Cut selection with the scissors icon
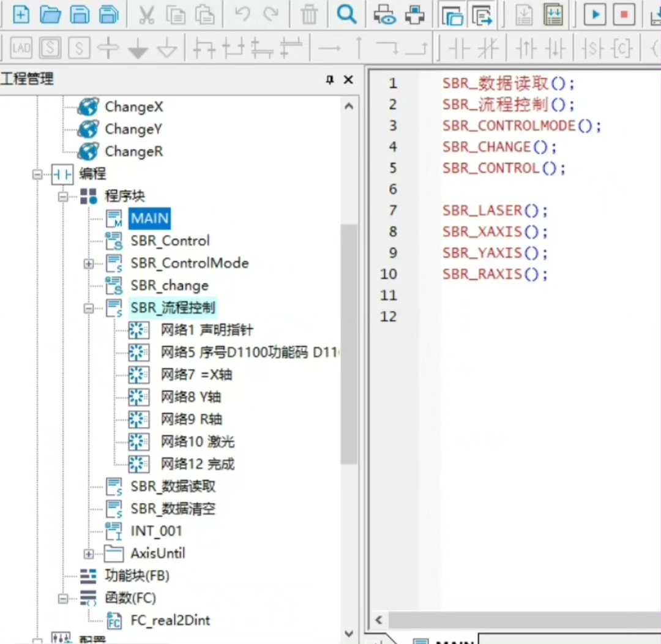Image resolution: width=661 pixels, height=644 pixels. pyautogui.click(x=146, y=15)
